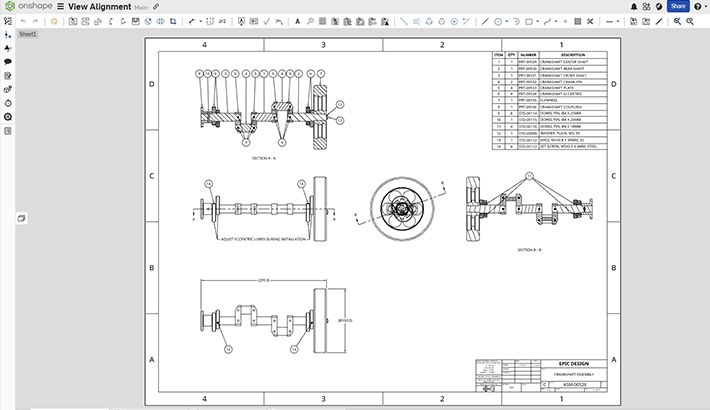
Task: Select the surface finish checkmark symbol tool
Action: 266,21
